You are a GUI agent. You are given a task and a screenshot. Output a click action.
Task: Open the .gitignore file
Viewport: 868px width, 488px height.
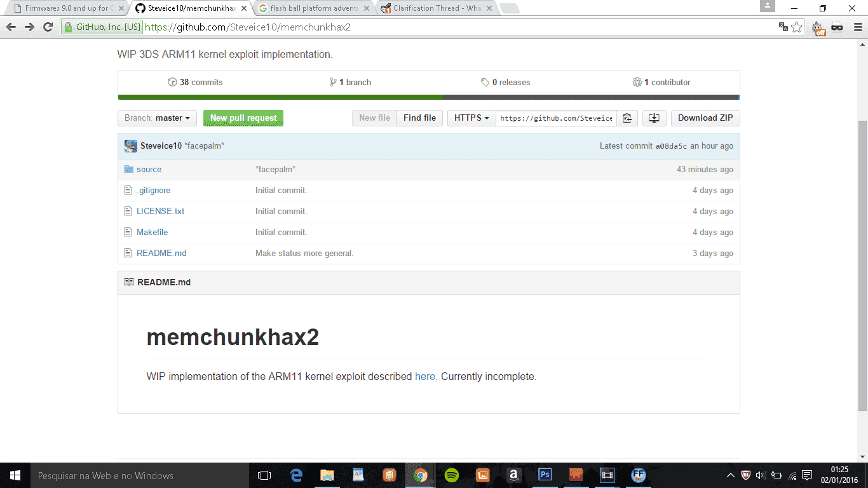click(x=153, y=191)
